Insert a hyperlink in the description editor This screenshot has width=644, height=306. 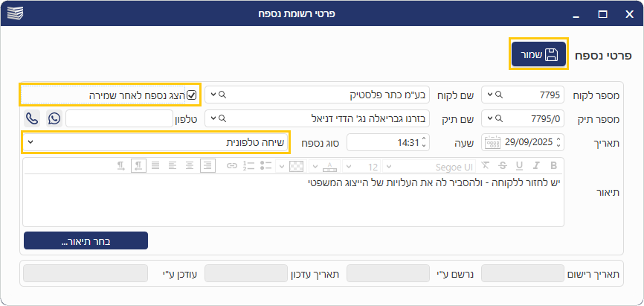click(231, 165)
